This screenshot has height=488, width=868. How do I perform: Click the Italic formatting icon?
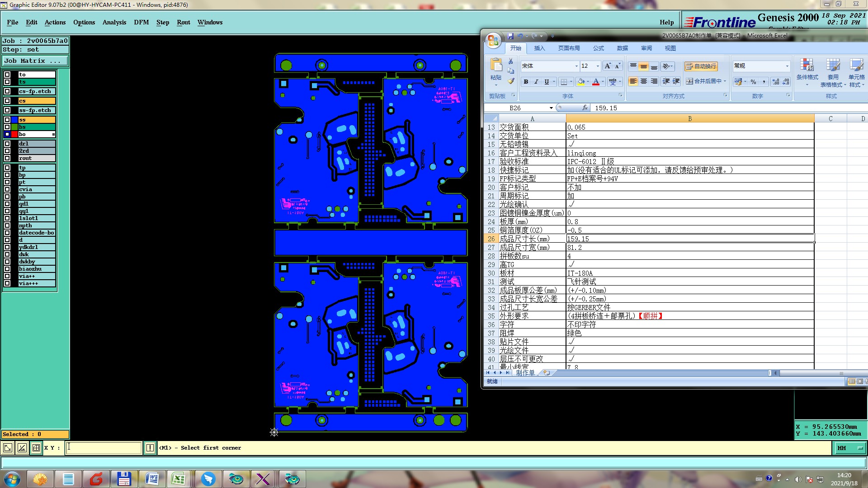pyautogui.click(x=536, y=82)
